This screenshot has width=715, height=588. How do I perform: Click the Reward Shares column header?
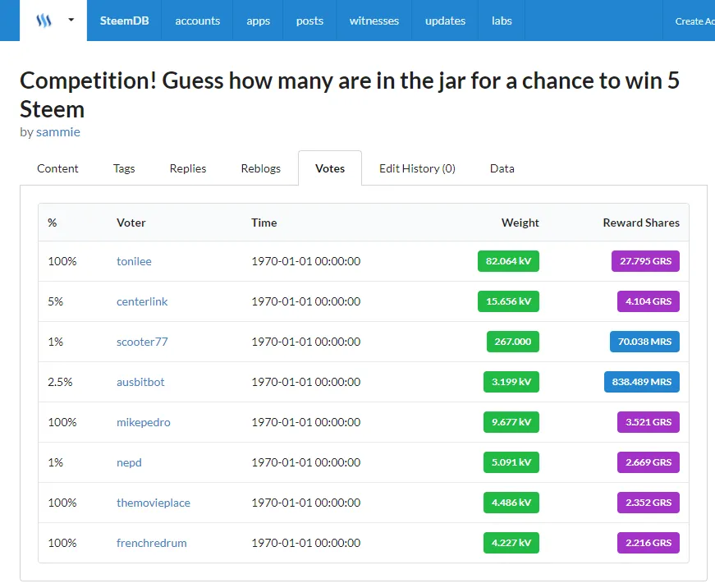pos(641,223)
